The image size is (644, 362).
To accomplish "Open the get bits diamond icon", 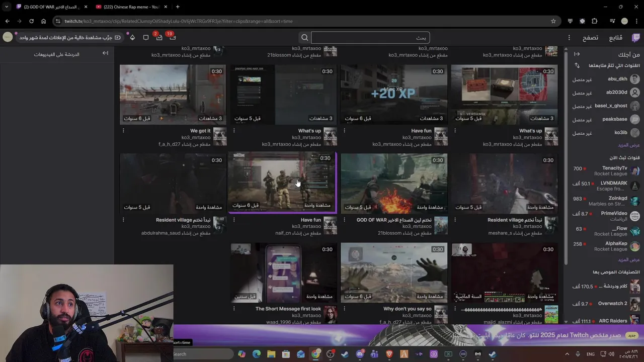I will pyautogui.click(x=132, y=37).
